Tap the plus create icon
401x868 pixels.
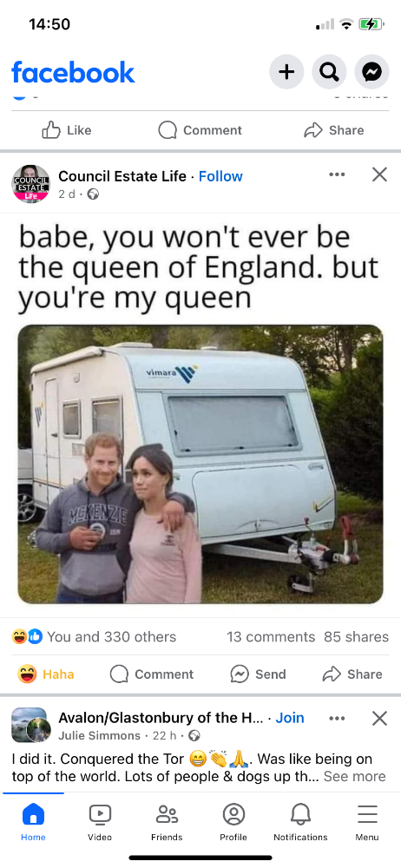[286, 71]
